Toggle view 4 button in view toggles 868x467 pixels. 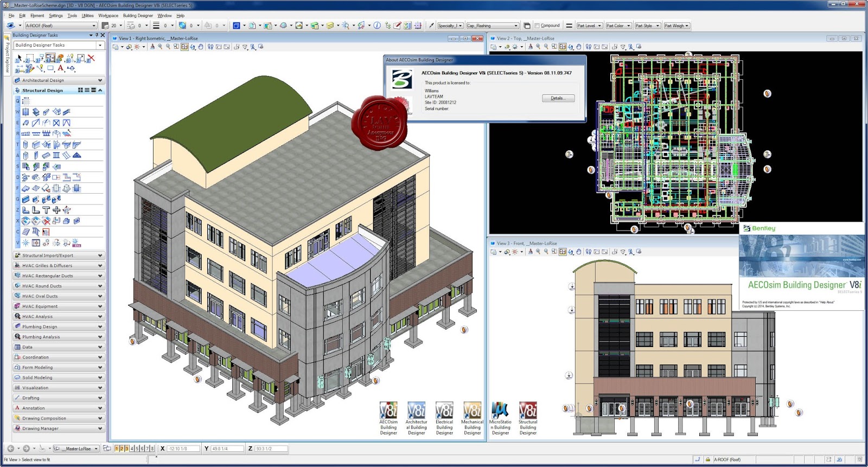tap(132, 449)
